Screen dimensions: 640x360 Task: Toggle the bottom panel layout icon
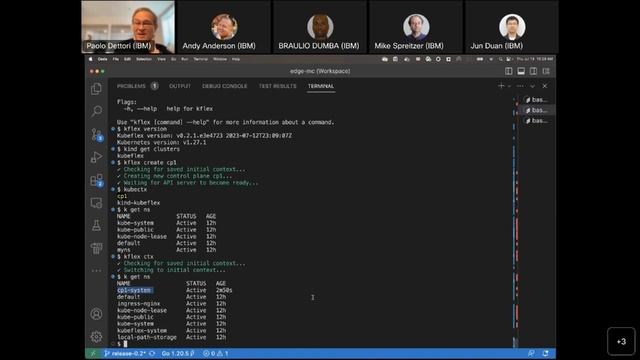pos(521,71)
